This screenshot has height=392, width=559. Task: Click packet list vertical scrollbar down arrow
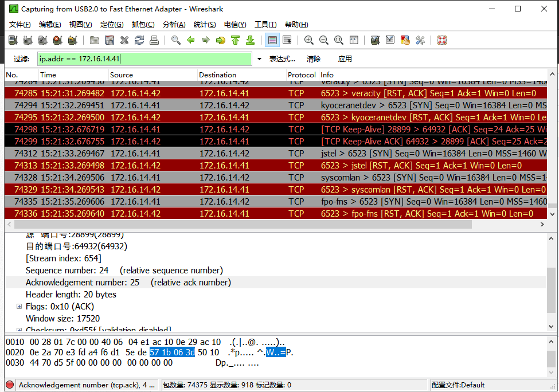552,214
